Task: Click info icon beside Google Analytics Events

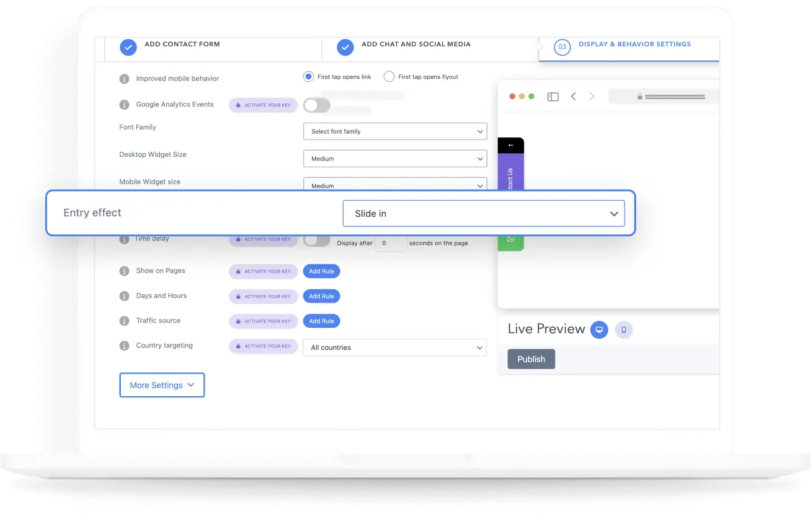Action: tap(124, 105)
